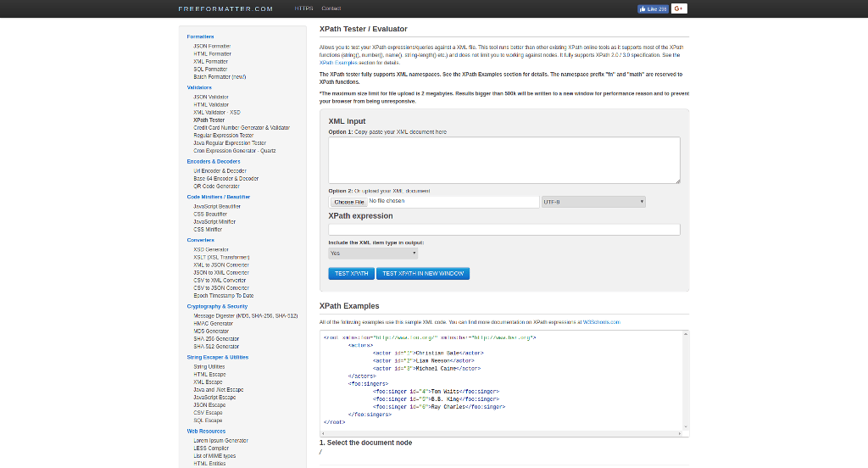
Task: Open the Contact menu item
Action: click(331, 8)
